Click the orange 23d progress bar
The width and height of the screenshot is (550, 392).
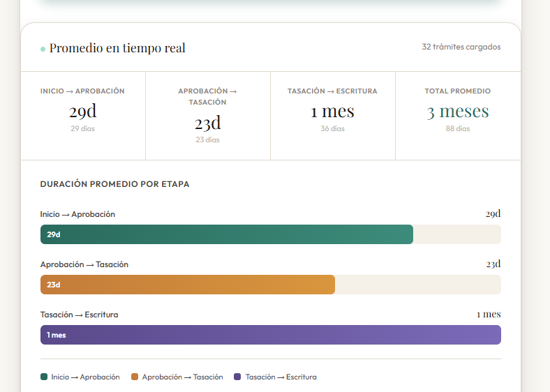[x=188, y=285]
